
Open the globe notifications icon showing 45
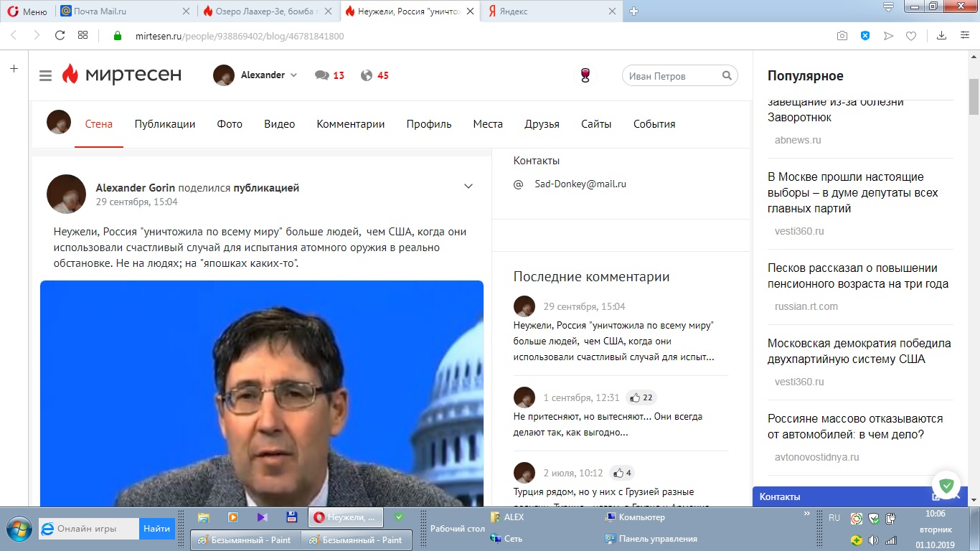coord(367,75)
